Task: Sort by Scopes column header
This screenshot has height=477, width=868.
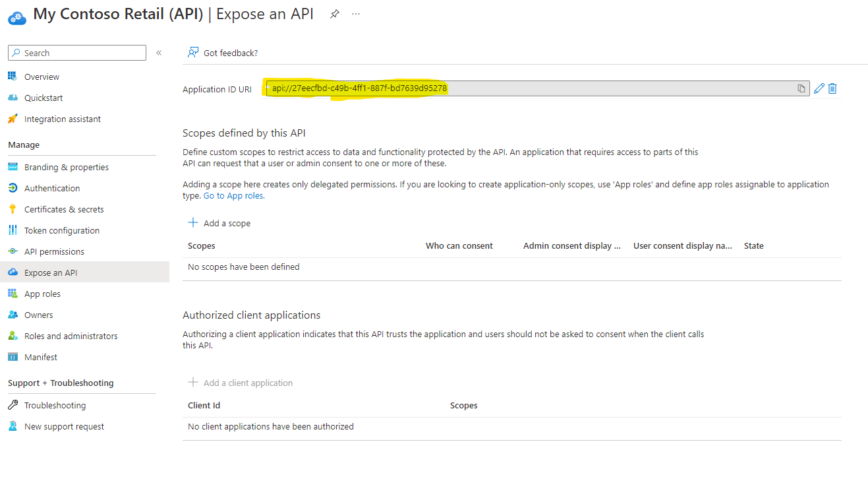Action: (202, 245)
